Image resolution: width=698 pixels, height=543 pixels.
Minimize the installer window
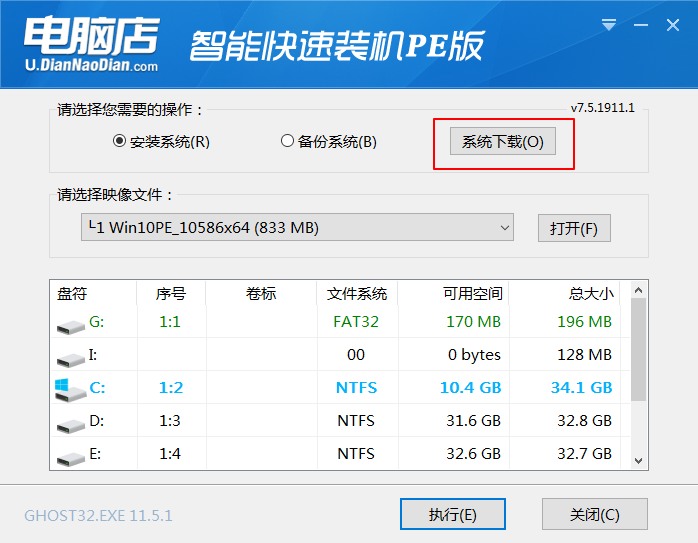tap(641, 25)
